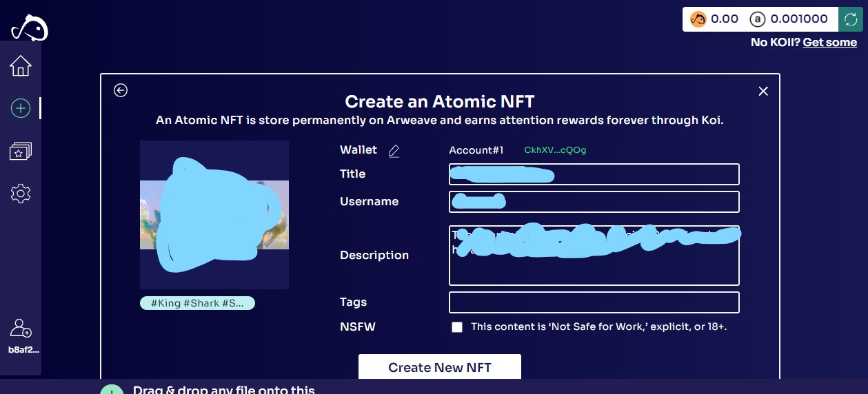Click the Title input field

tap(594, 174)
